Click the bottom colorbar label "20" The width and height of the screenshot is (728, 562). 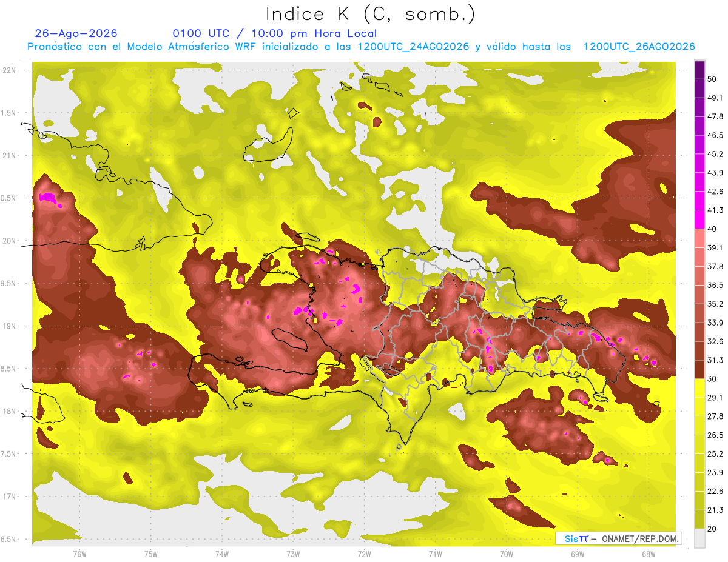pos(712,529)
